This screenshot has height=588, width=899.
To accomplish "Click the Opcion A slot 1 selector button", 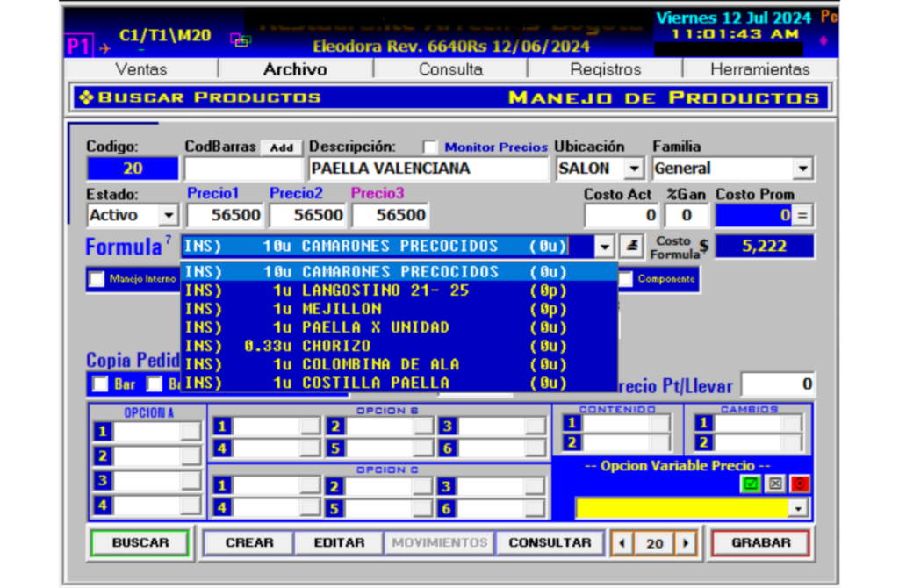I will (191, 432).
